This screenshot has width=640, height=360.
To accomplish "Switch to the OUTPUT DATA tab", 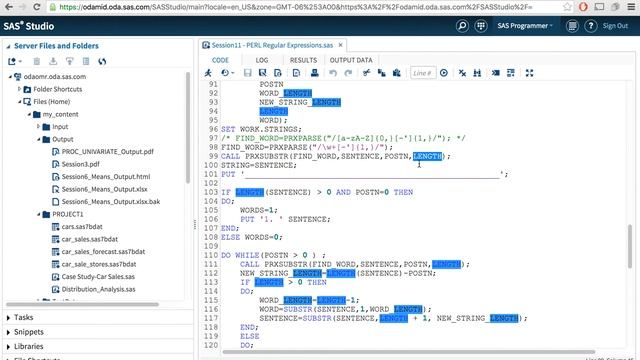I will coord(351,60).
